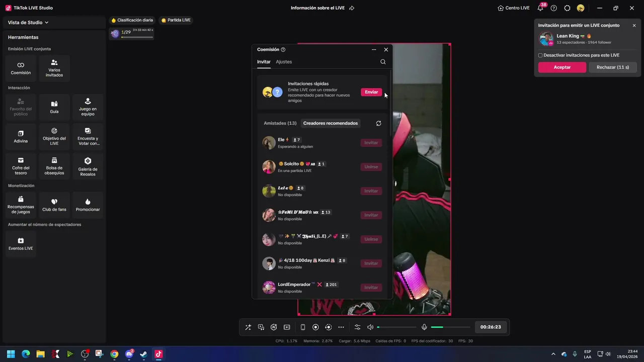Open the Coemisión tool in Herramientas
Image resolution: width=644 pixels, height=362 pixels.
point(21,68)
